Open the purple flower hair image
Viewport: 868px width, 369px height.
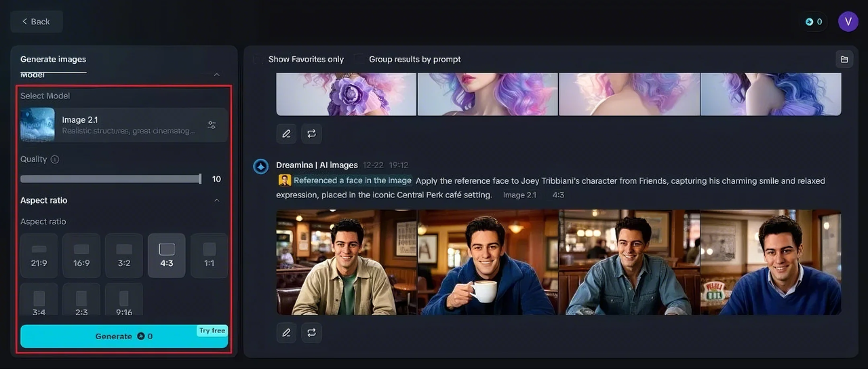click(x=347, y=94)
